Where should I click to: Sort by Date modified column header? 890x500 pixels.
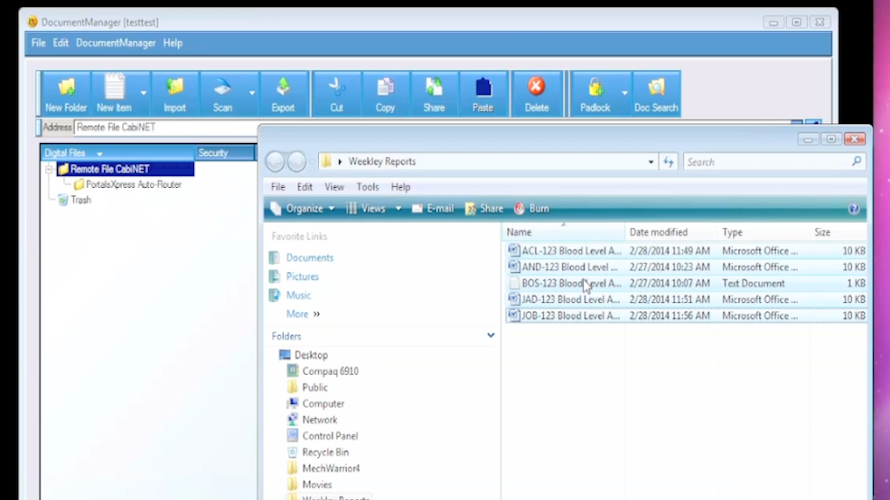tap(658, 232)
